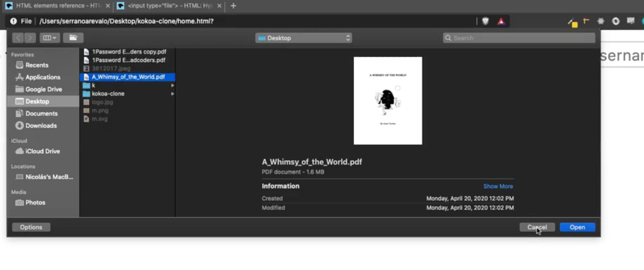Click the not-secure File info icon
Image resolution: width=644 pixels, height=270 pixels.
click(13, 21)
